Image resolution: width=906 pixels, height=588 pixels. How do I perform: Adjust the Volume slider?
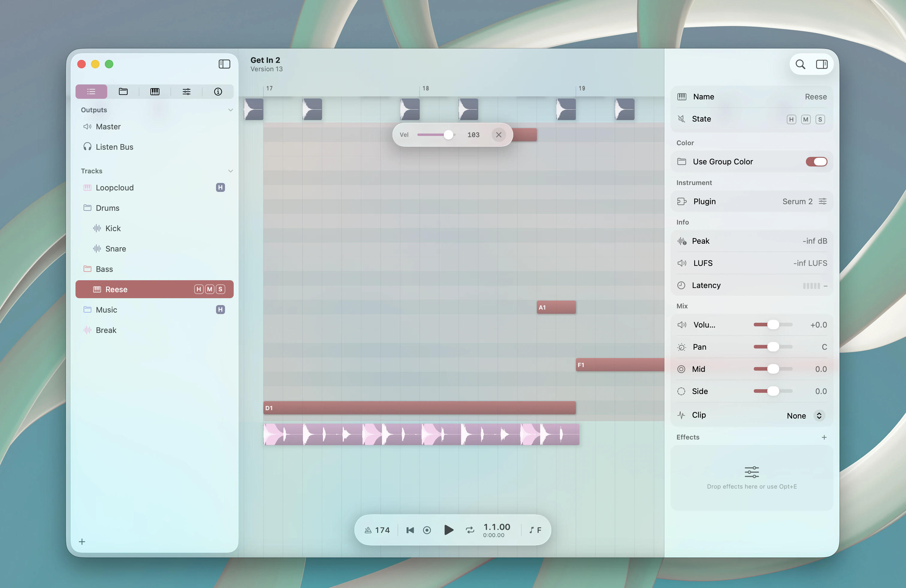(773, 325)
